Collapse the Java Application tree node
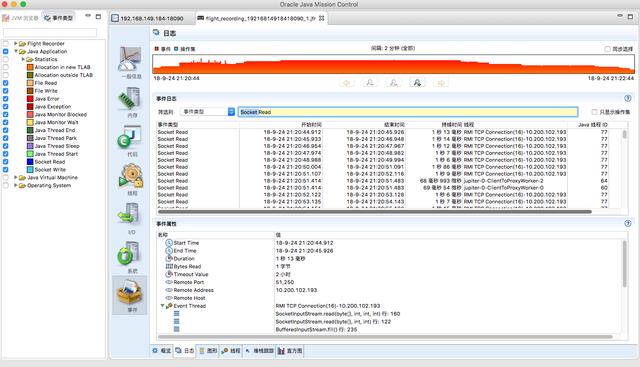This screenshot has height=367, width=640. point(16,51)
